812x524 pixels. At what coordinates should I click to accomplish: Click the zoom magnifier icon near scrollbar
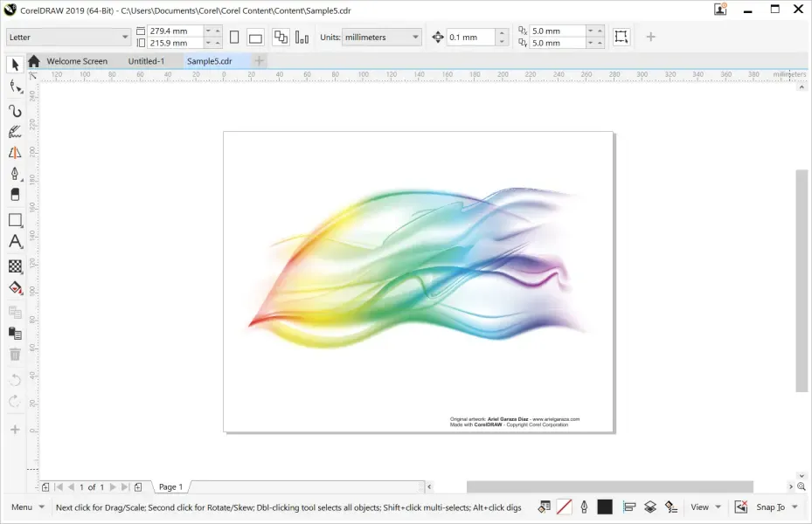[802, 486]
